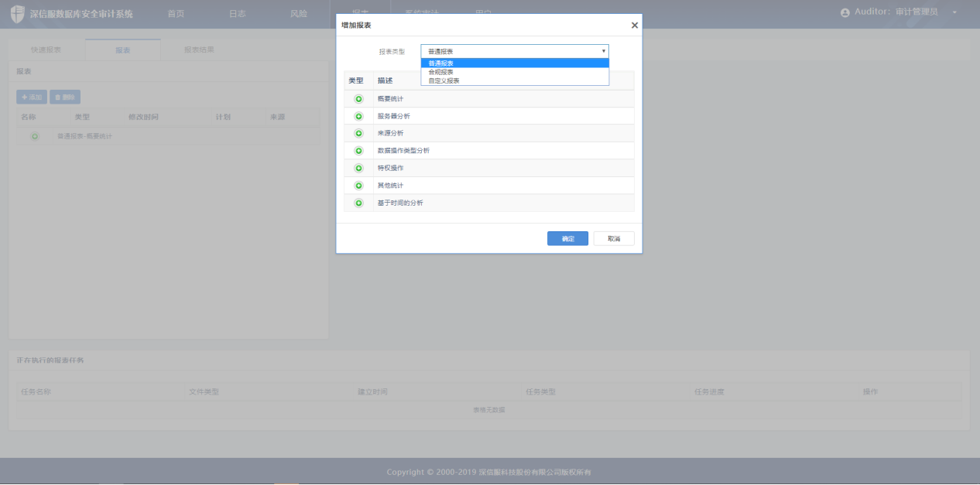
Task: Pick 自定义报表 from the report type list
Action: pos(444,80)
